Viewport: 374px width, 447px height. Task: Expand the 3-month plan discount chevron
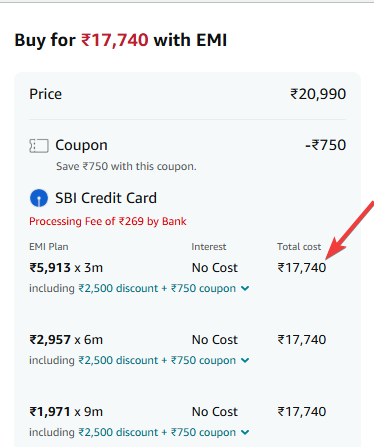pyautogui.click(x=245, y=288)
